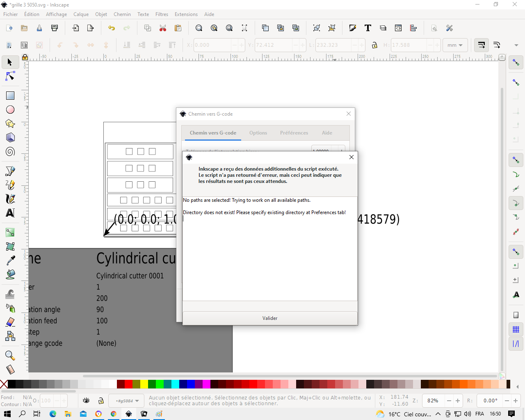Select the Spiral tool
Viewport: 525px width, 420px height.
coord(10,151)
